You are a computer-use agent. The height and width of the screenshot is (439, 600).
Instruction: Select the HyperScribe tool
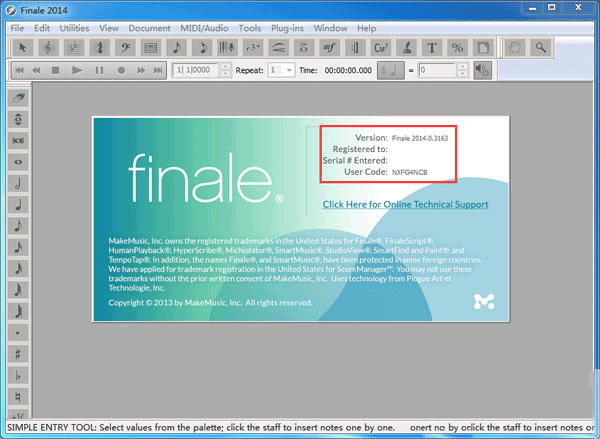tap(227, 48)
